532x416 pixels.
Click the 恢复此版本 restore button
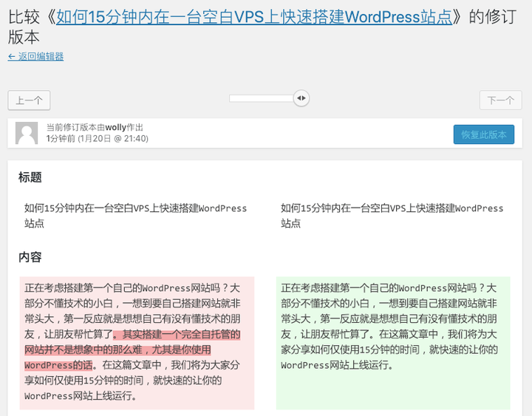pos(484,134)
